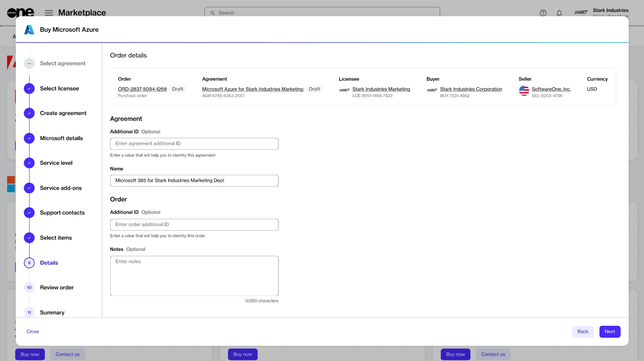
Task: Click Close at the dialog bottom
Action: [x=33, y=332]
